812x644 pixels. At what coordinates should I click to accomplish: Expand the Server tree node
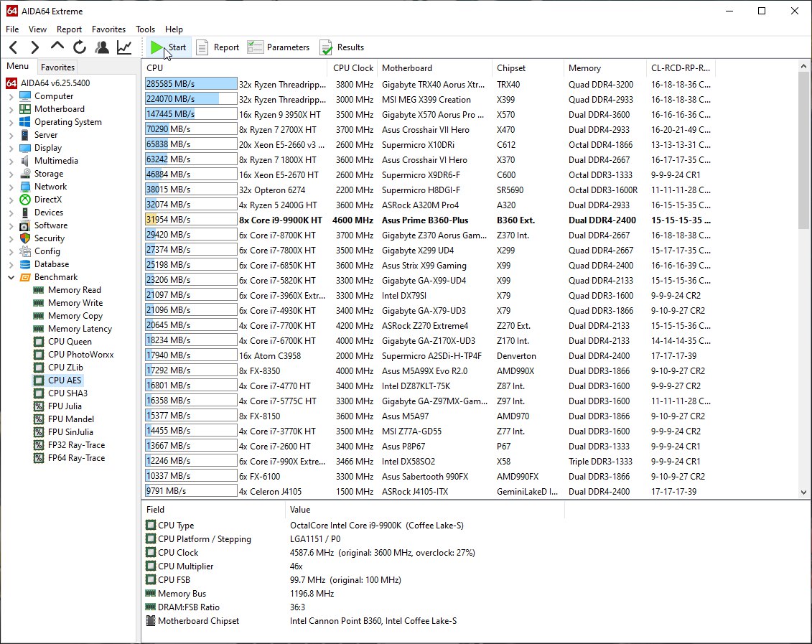point(11,135)
